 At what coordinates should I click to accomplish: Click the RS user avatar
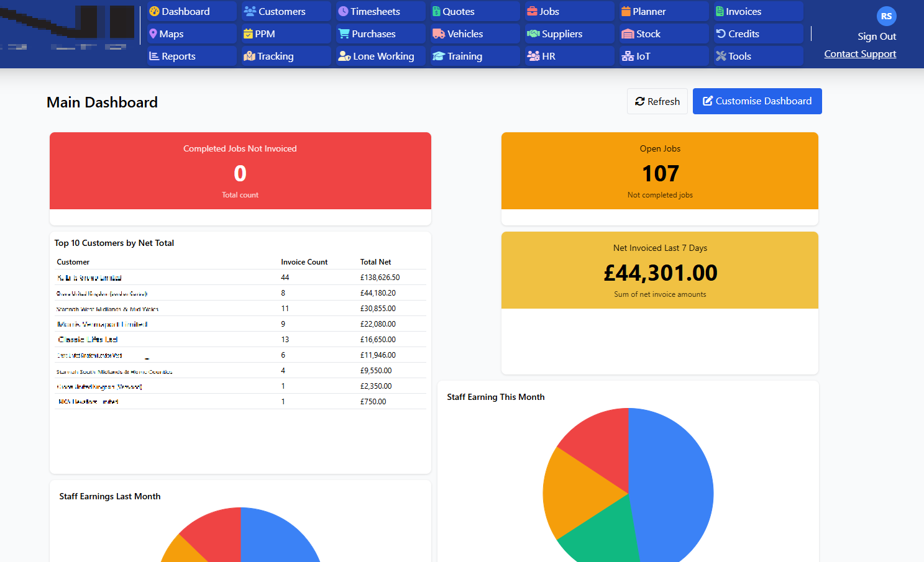pyautogui.click(x=886, y=16)
